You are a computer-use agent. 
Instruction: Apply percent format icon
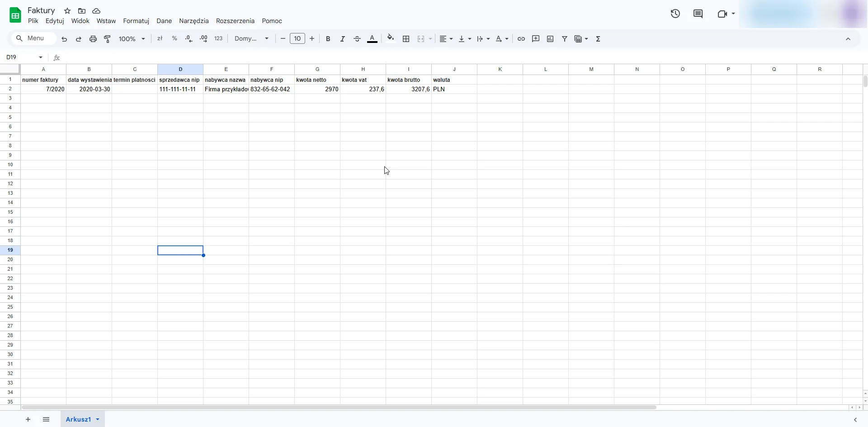point(175,39)
